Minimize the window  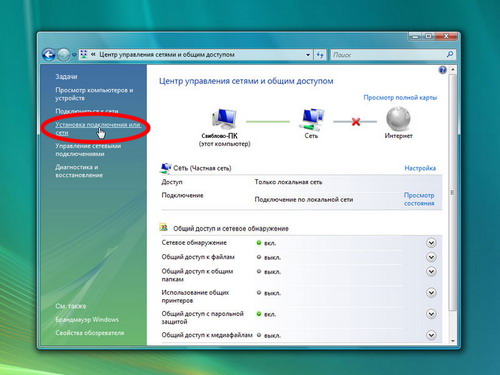click(415, 36)
